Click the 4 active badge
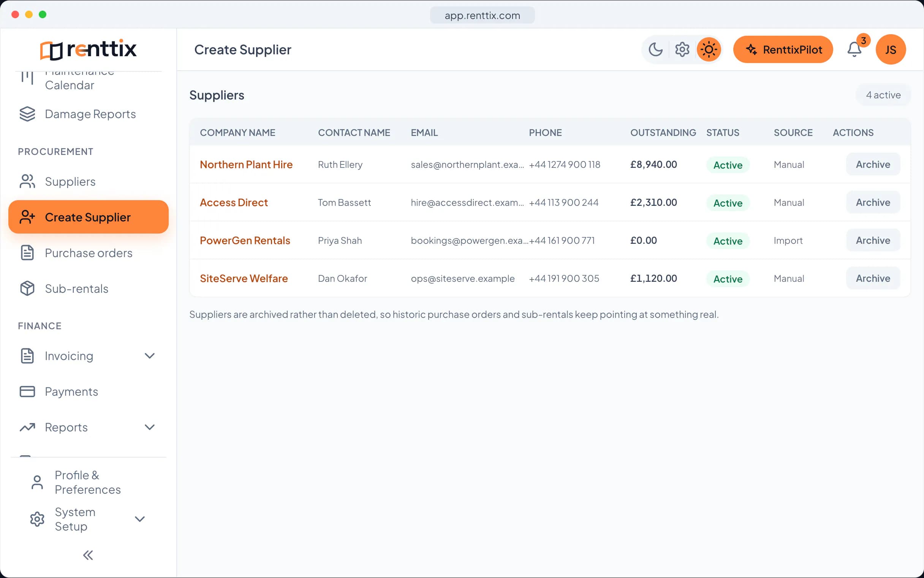924x578 pixels. point(883,95)
